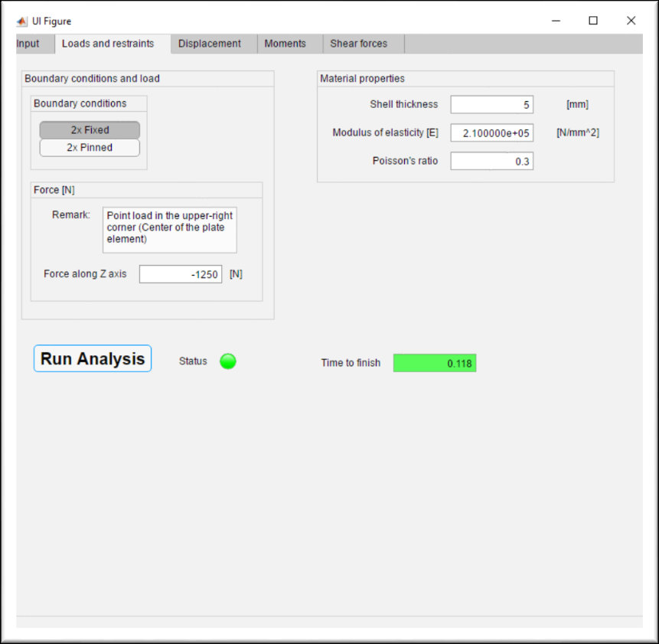Choose the 2x Pinned boundary condition
The height and width of the screenshot is (644, 659).
point(89,147)
